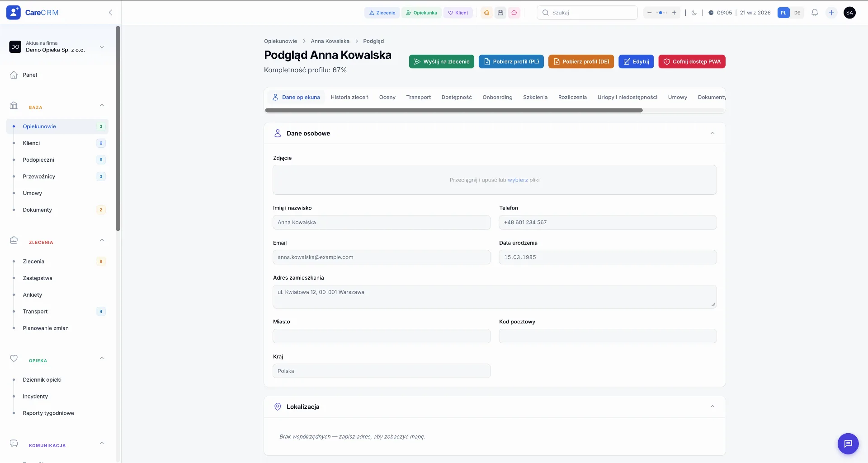This screenshot has width=868, height=463.
Task: Click the orange puzzle icon in toolbar
Action: coord(486,13)
